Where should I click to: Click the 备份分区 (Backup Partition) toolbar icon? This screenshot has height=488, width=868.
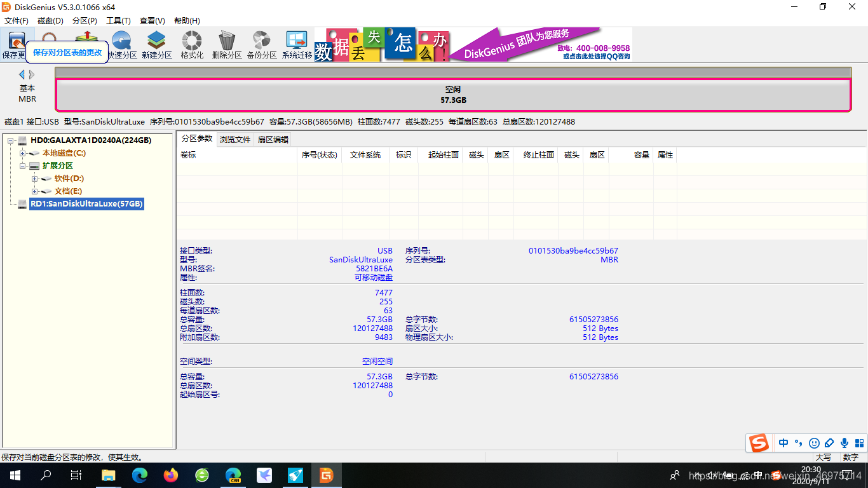[x=262, y=45]
